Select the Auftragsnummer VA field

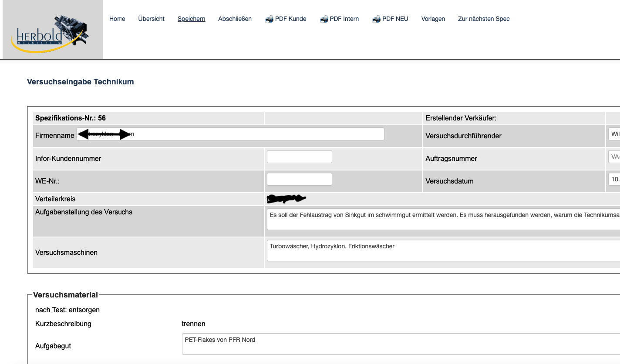615,157
